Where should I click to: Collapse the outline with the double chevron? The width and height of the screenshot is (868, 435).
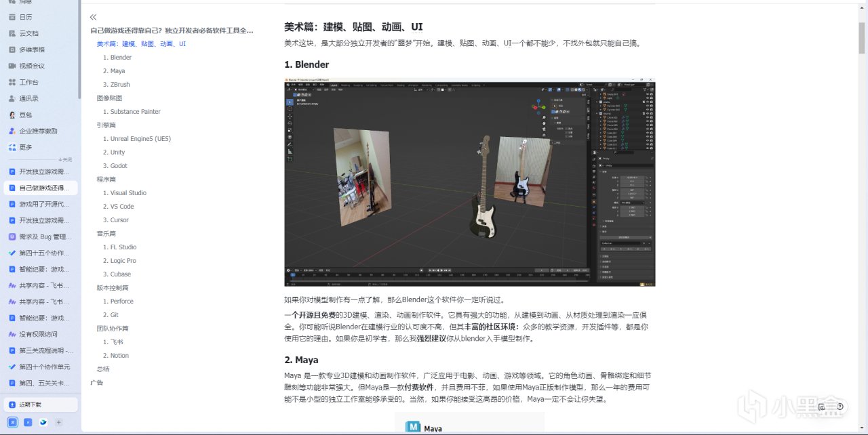click(x=94, y=17)
